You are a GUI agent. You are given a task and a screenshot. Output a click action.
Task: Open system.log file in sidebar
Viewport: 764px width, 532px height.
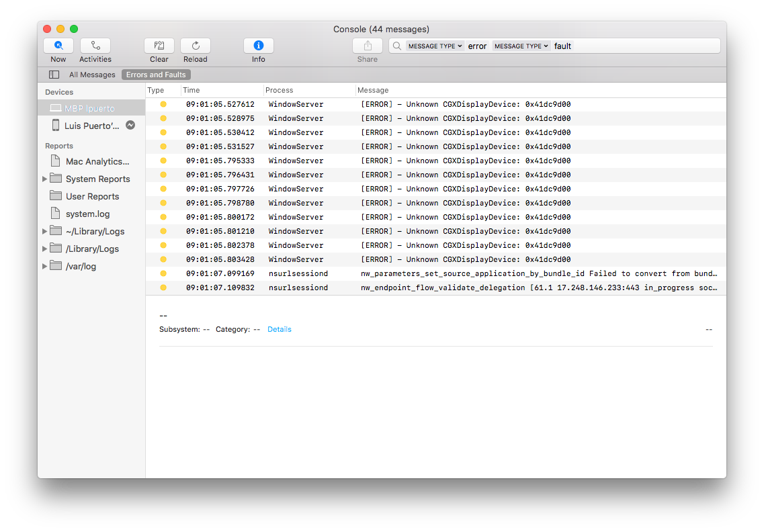click(x=91, y=214)
